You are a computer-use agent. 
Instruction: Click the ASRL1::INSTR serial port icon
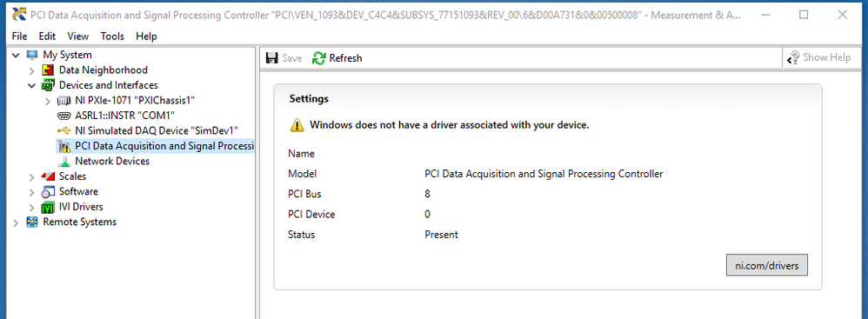[x=63, y=116]
